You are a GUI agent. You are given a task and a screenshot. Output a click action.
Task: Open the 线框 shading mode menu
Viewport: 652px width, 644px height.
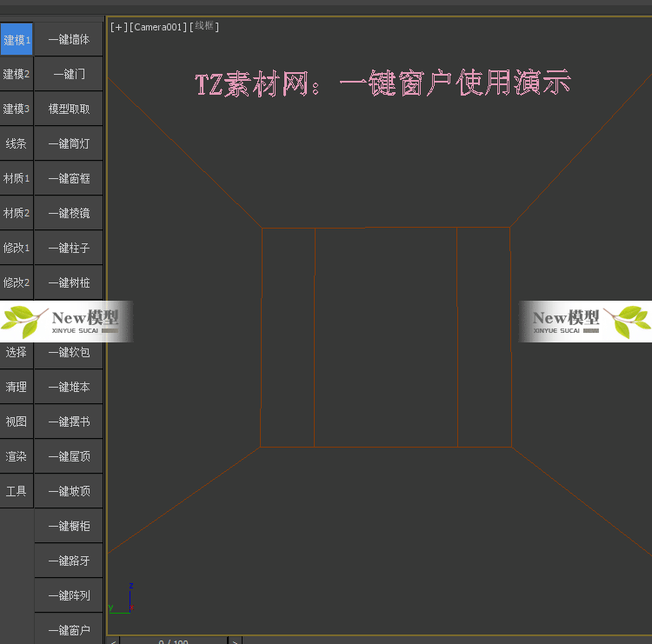205,27
